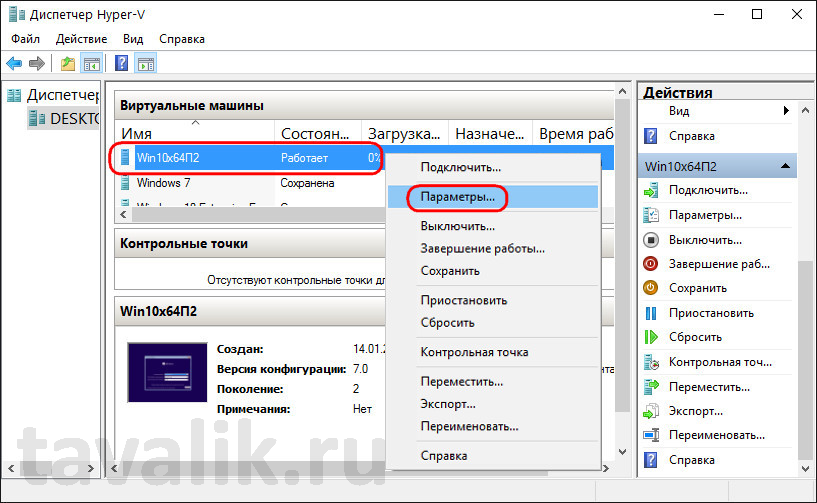
Task: Click the blue help question-mark toolbar icon
Action: tap(121, 64)
